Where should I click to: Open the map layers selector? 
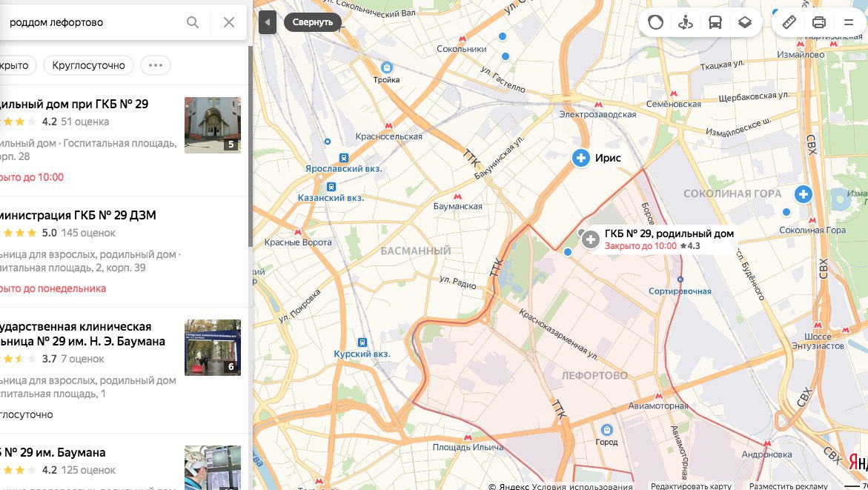(745, 22)
